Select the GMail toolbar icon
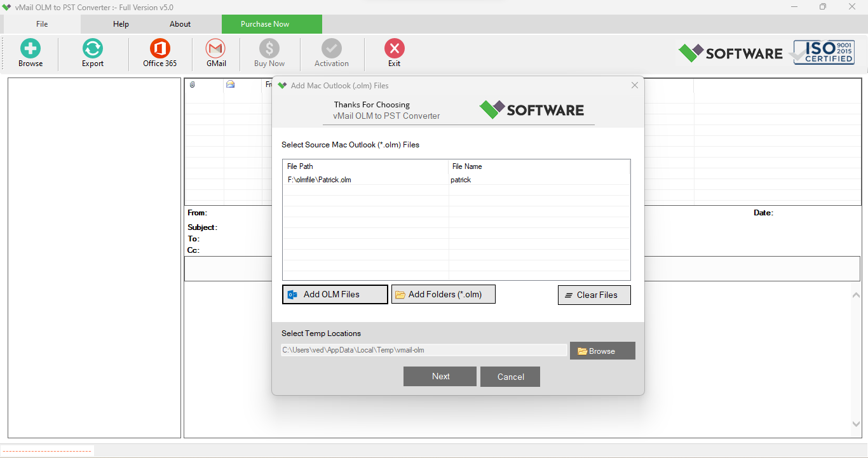 pyautogui.click(x=216, y=49)
